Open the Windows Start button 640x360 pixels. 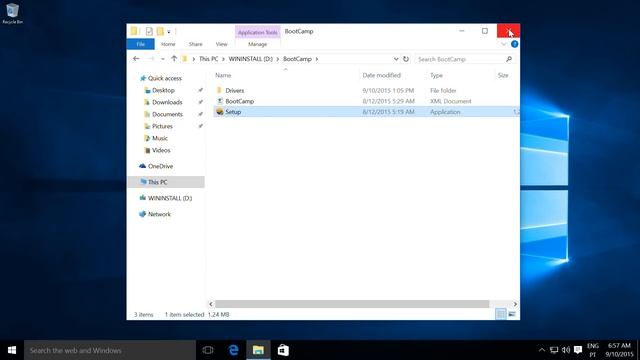click(12, 350)
